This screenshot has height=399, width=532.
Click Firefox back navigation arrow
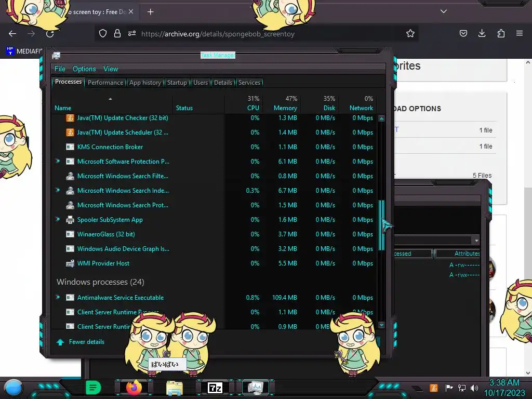tap(12, 34)
